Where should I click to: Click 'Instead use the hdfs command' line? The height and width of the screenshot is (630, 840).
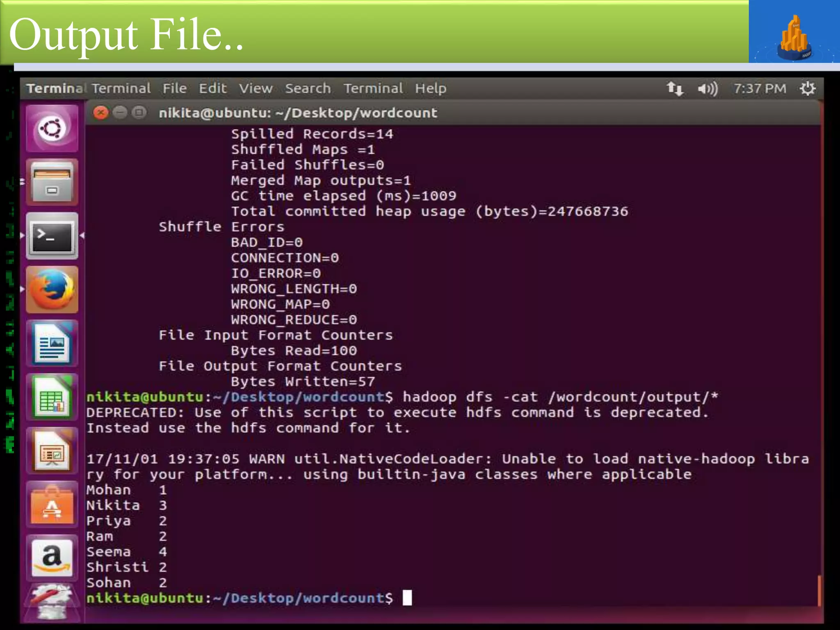tap(248, 428)
